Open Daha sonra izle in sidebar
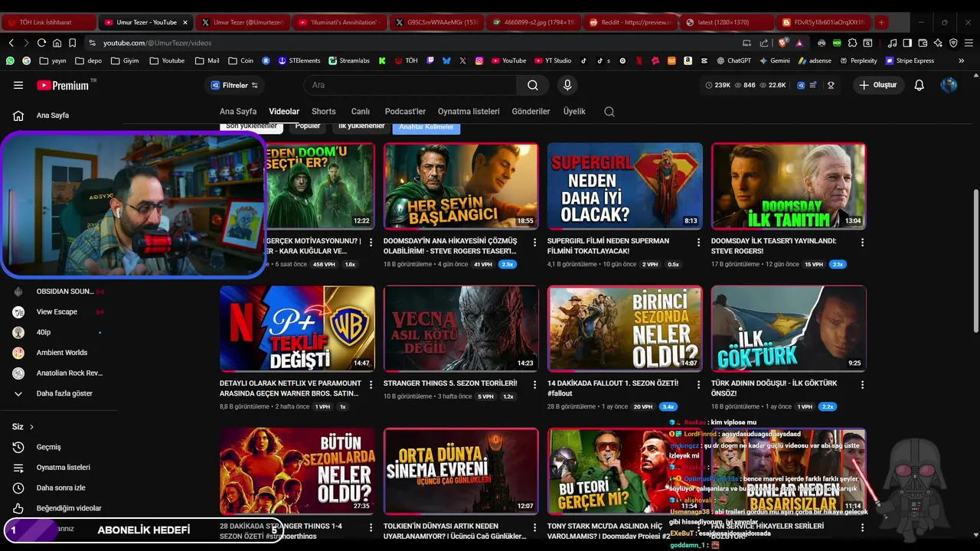 60,487
